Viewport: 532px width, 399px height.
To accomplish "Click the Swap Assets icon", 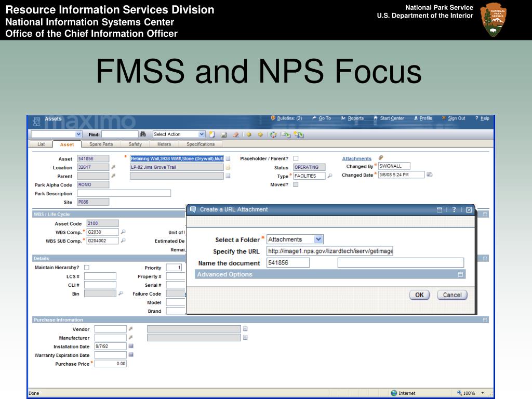I will pyautogui.click(x=299, y=135).
